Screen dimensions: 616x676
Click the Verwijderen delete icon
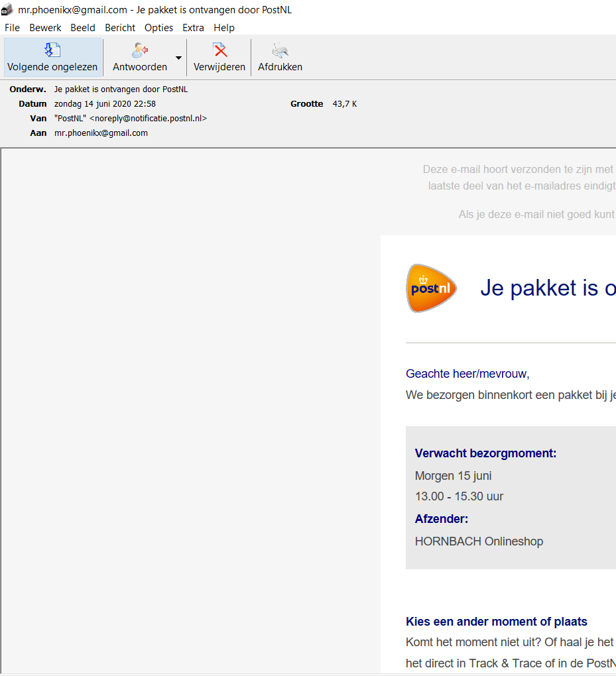[x=220, y=50]
